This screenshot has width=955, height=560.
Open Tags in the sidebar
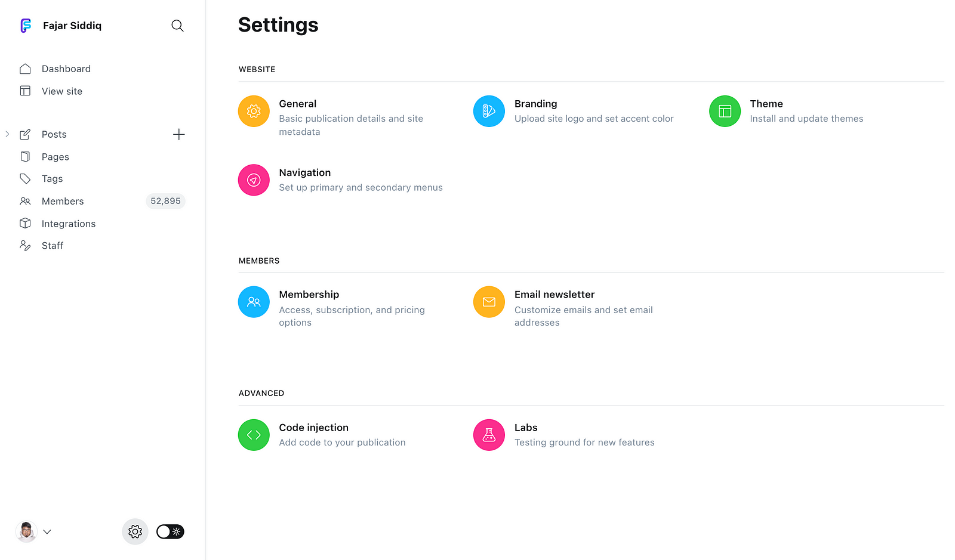coord(52,179)
